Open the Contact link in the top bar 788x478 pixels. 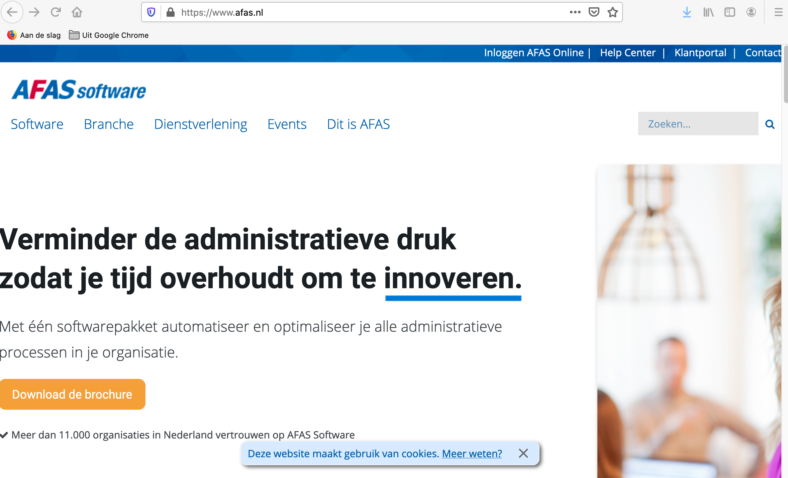[x=763, y=53]
